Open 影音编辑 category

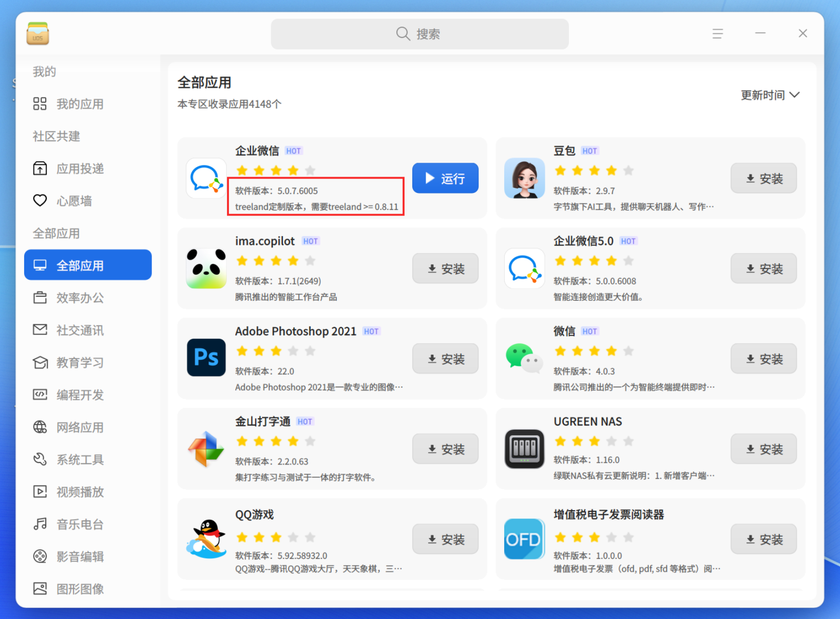click(88, 556)
